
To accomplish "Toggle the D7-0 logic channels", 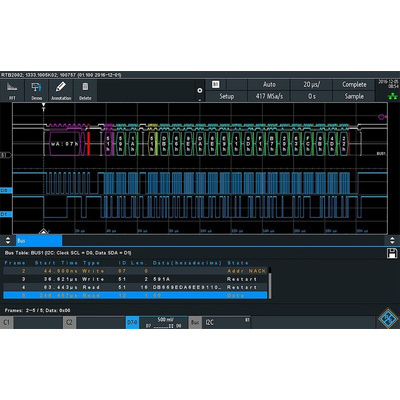I will pyautogui.click(x=132, y=322).
